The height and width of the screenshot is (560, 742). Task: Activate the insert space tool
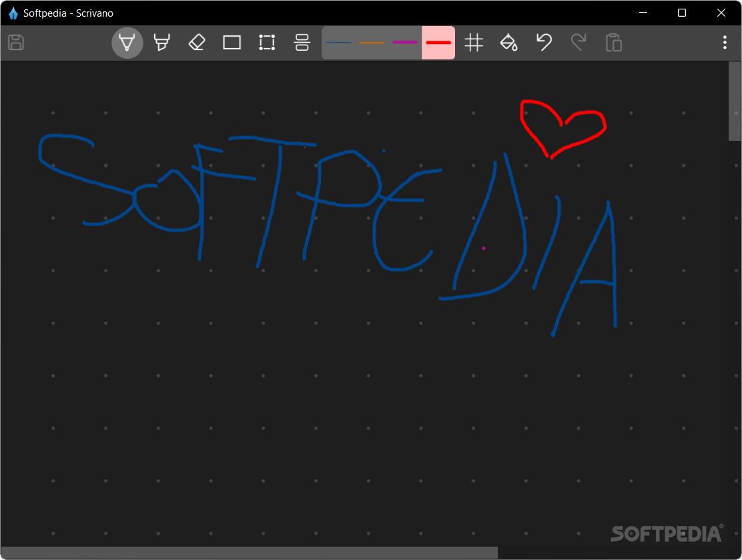302,43
